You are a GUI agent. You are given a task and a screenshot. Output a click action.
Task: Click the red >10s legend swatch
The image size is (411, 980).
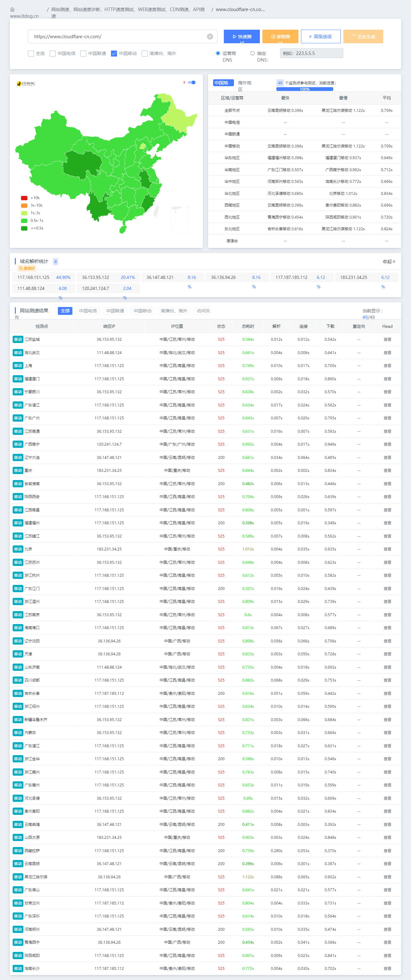(24, 198)
